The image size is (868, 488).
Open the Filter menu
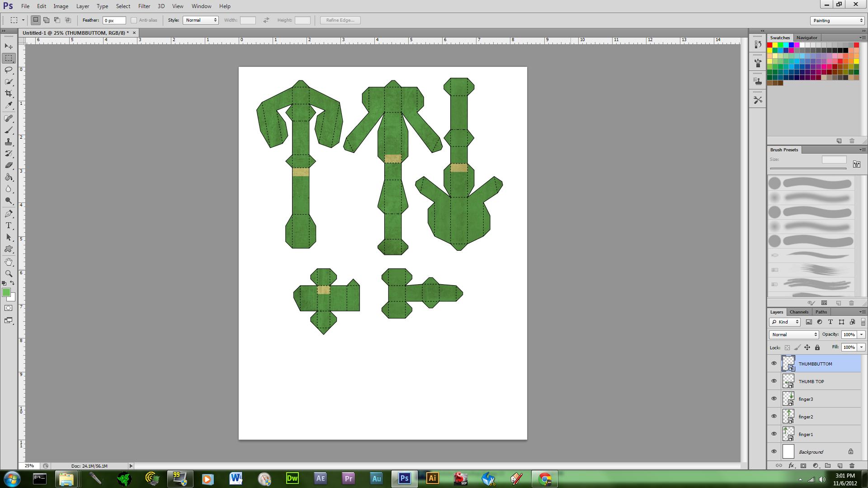(144, 6)
